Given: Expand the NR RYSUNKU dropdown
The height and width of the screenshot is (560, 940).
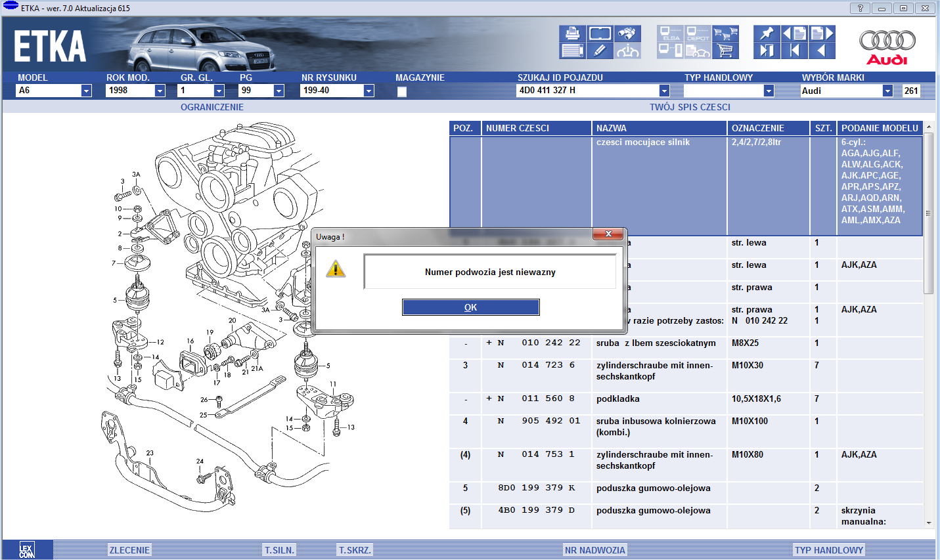Looking at the screenshot, I should (369, 91).
